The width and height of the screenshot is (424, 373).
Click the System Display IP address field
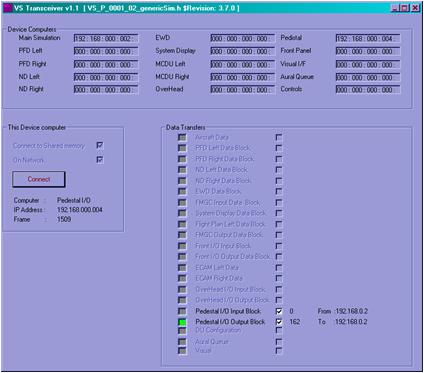point(243,51)
